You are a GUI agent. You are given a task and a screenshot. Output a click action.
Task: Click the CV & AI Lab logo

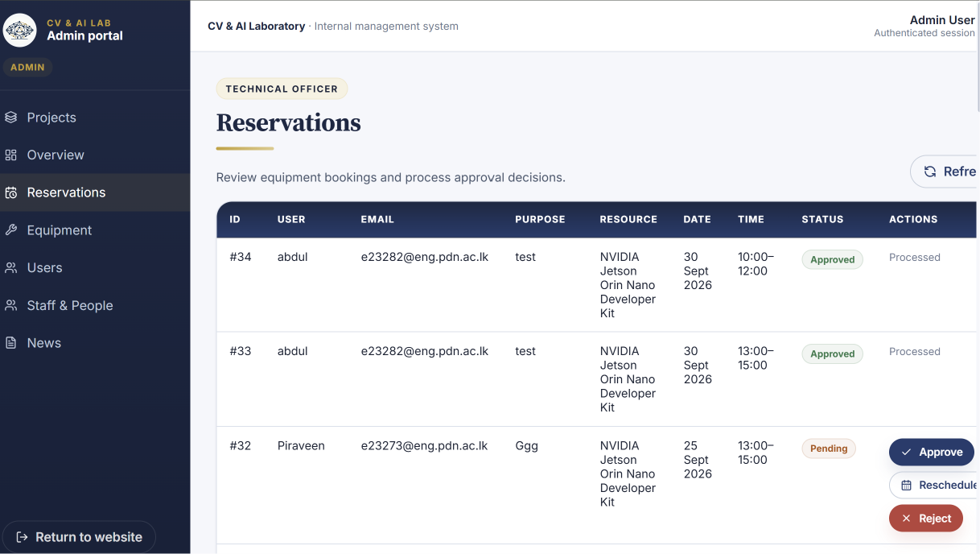pyautogui.click(x=19, y=31)
